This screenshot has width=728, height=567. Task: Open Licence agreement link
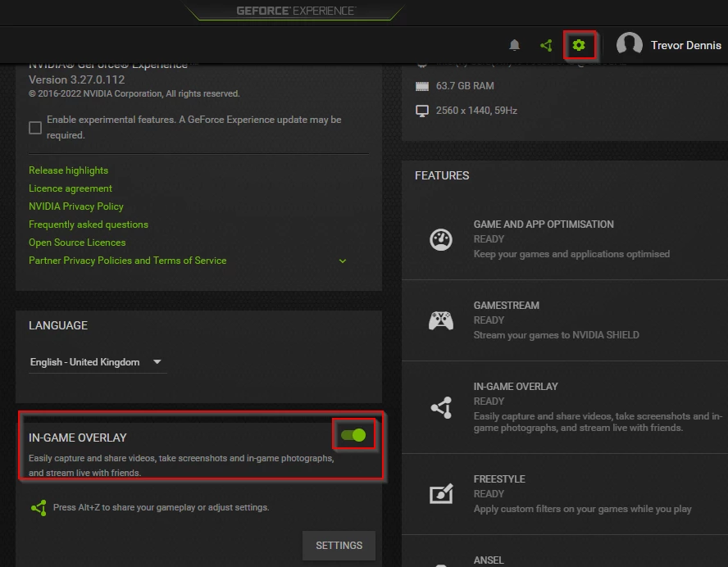pos(71,188)
